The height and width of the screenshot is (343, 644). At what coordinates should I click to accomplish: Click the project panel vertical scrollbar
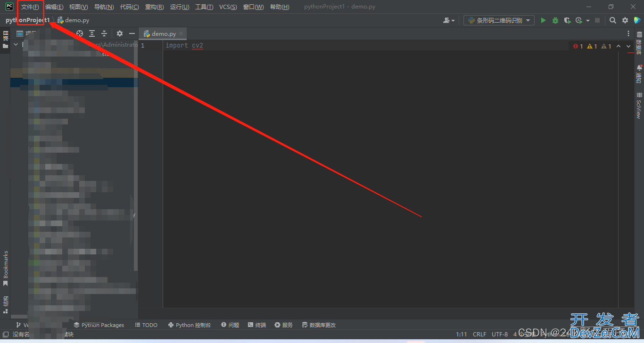pyautogui.click(x=136, y=155)
